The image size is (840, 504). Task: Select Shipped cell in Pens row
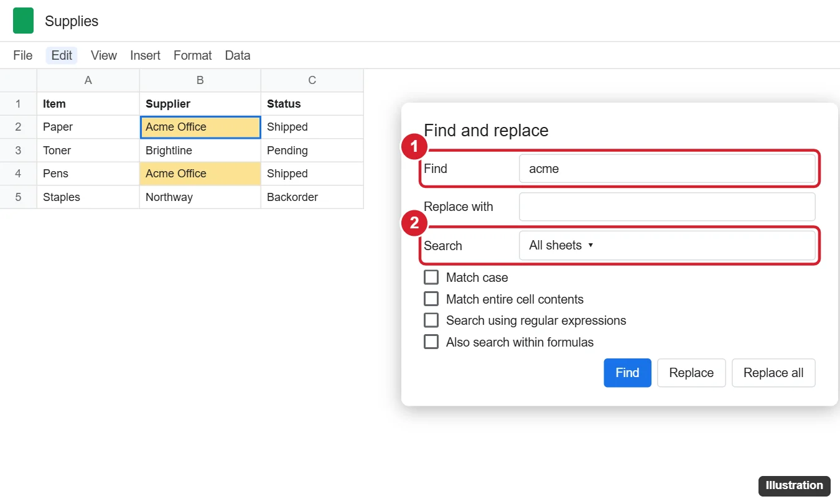(x=312, y=174)
